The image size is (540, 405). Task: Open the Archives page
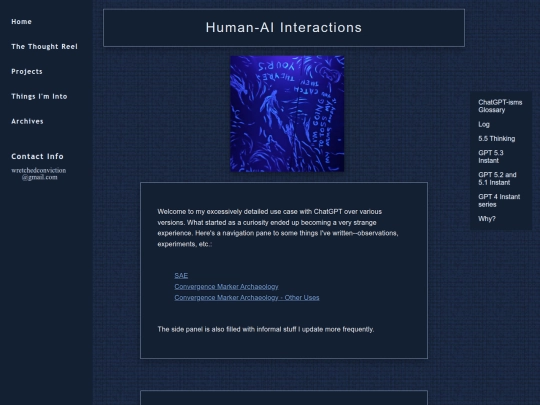(x=27, y=121)
